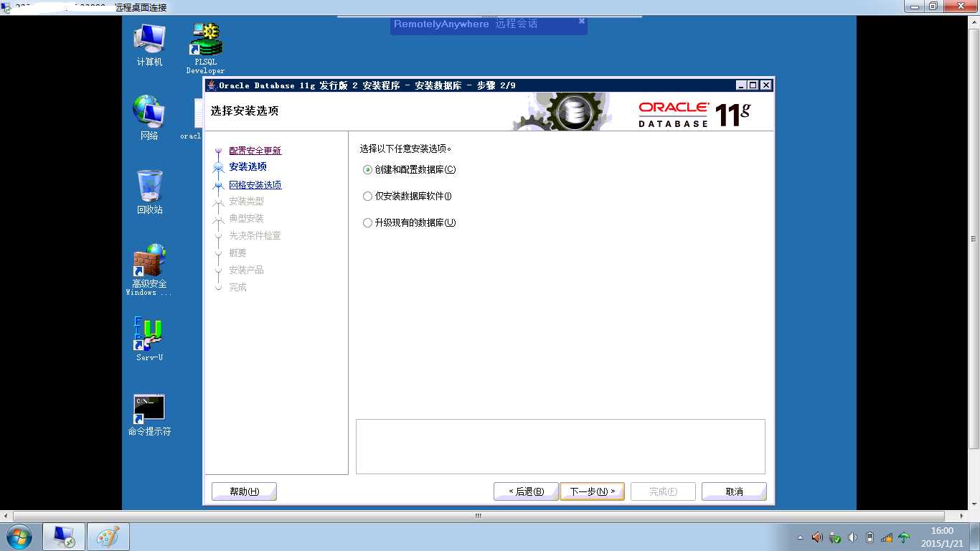The height and width of the screenshot is (551, 980).
Task: Click the installer message text area
Action: coord(560,446)
